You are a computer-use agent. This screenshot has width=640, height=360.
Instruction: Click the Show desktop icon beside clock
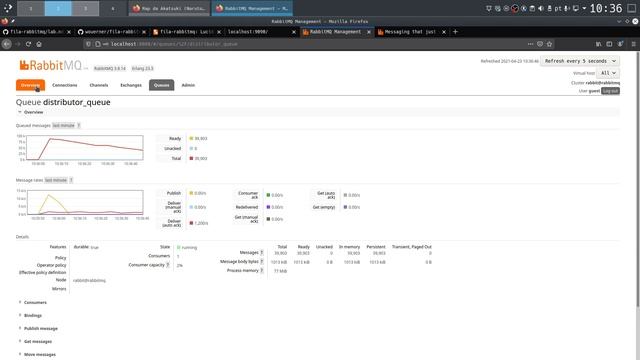[632, 8]
